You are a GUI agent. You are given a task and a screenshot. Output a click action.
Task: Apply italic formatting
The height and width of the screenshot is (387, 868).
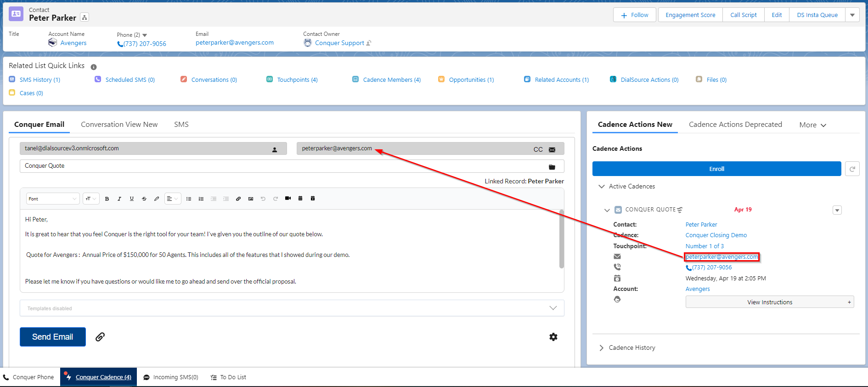(x=119, y=199)
